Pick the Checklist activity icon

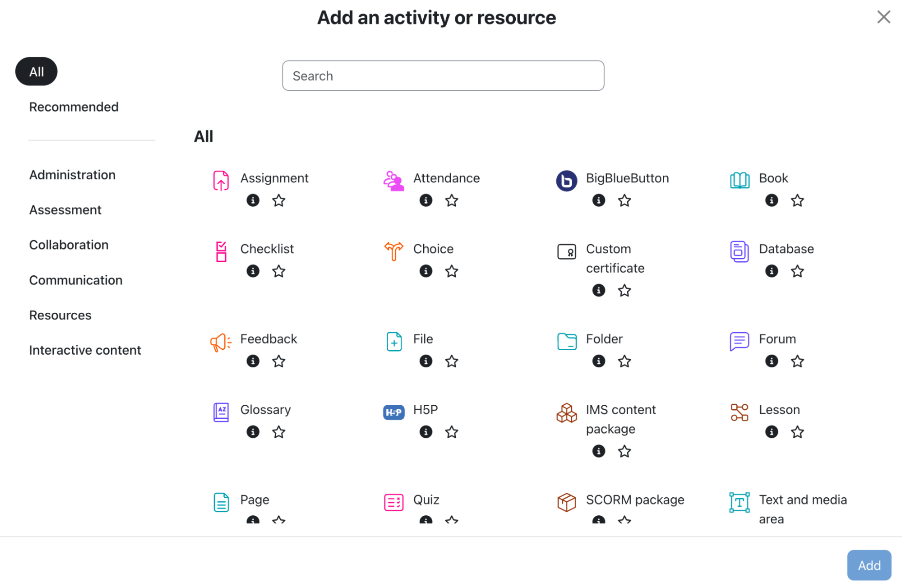tap(221, 251)
